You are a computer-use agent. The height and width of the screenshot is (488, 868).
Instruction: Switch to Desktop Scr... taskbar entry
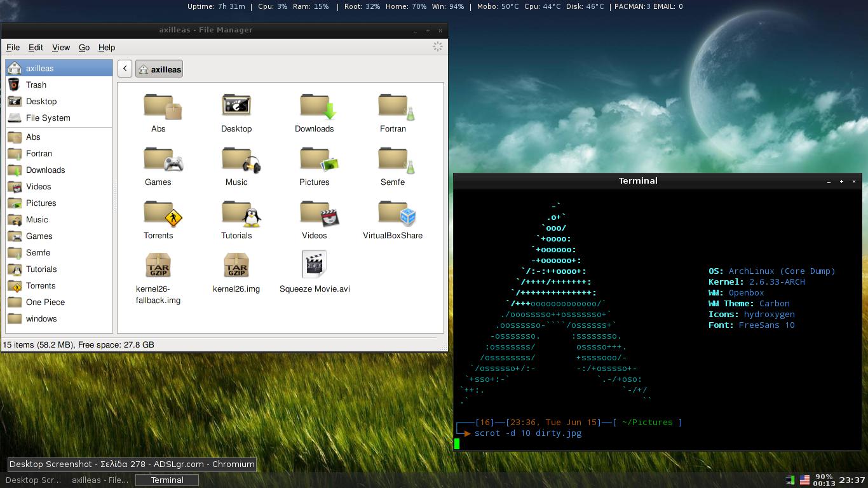[34, 480]
